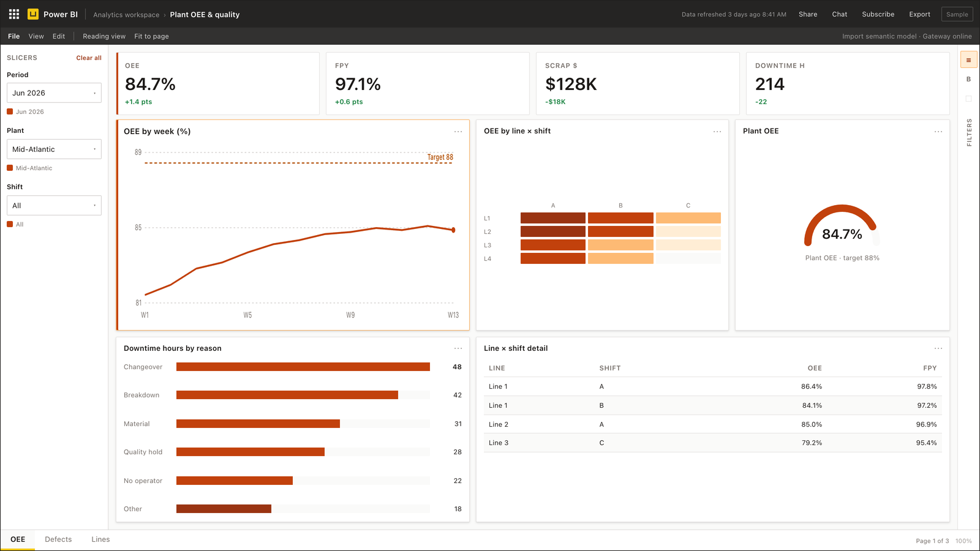Viewport: 980px width, 551px height.
Task: Switch to the Defects page tab
Action: coord(58,539)
